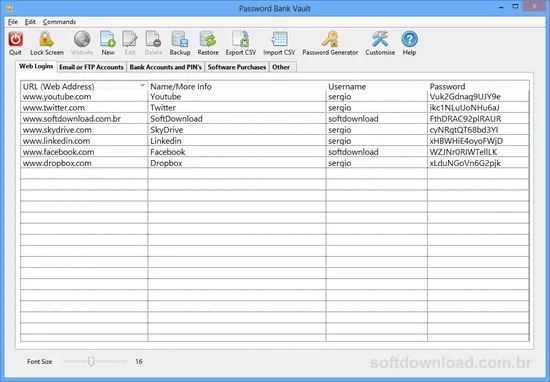Click the Edit entry toolbar icon
550x382 pixels.
point(130,39)
